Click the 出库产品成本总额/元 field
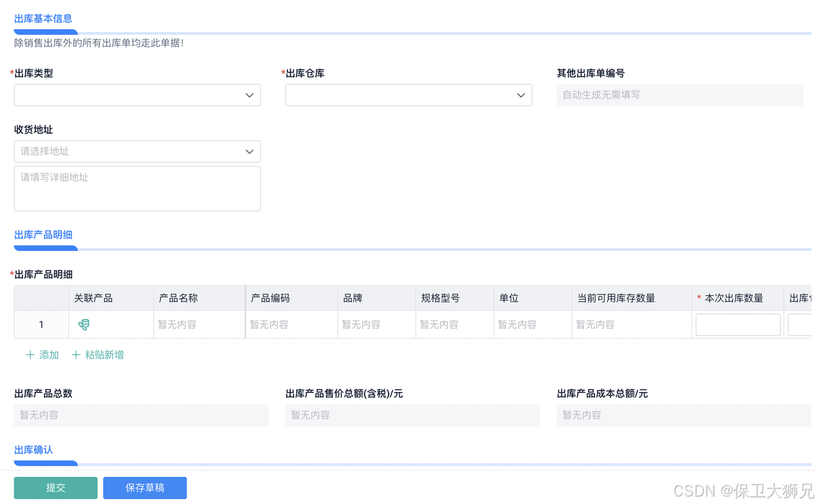The width and height of the screenshot is (817, 504). click(684, 415)
